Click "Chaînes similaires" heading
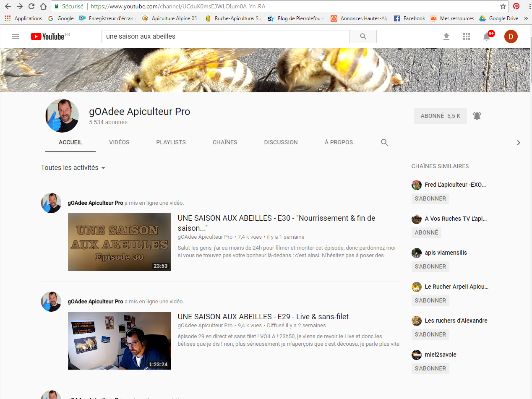Viewport: 532px width, 399px height. pos(440,167)
